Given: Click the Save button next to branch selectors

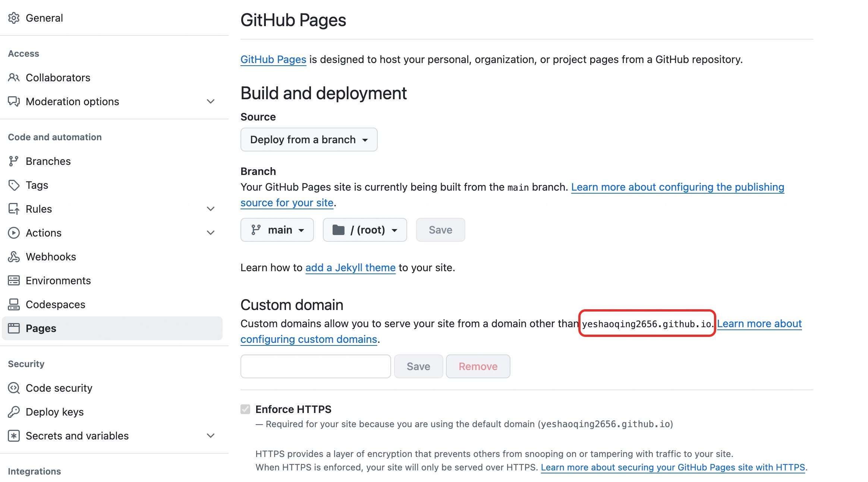Looking at the screenshot, I should point(440,230).
